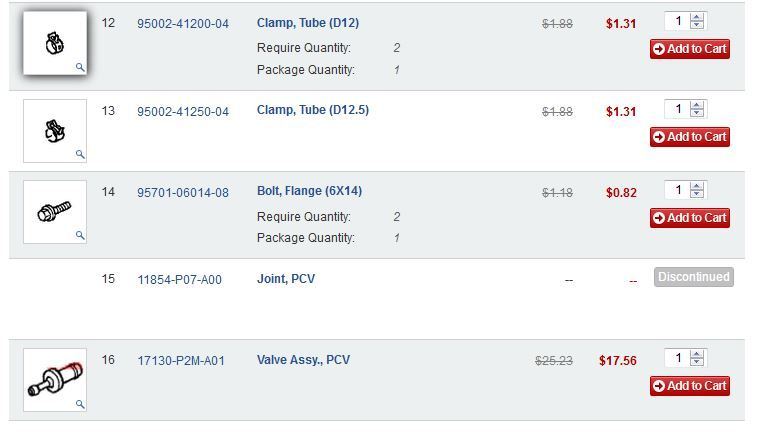
Task: Increase quantity for Clamp, Tube (D12)
Action: [697, 17]
